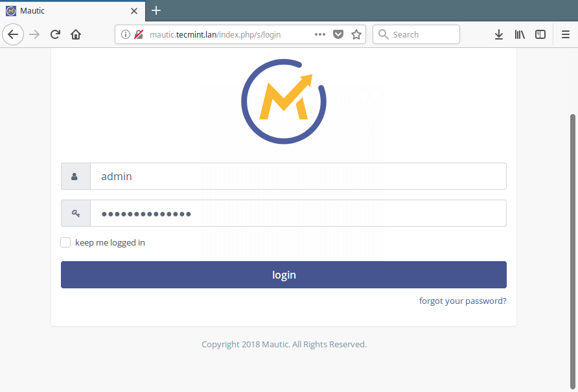Focus the username field containing admin
This screenshot has height=392, width=578.
pyautogui.click(x=298, y=176)
